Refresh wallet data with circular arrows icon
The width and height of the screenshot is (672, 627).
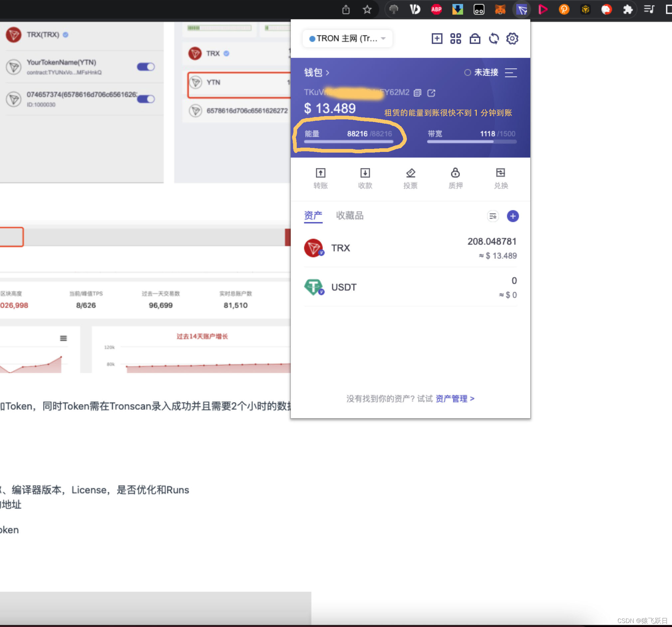click(494, 39)
